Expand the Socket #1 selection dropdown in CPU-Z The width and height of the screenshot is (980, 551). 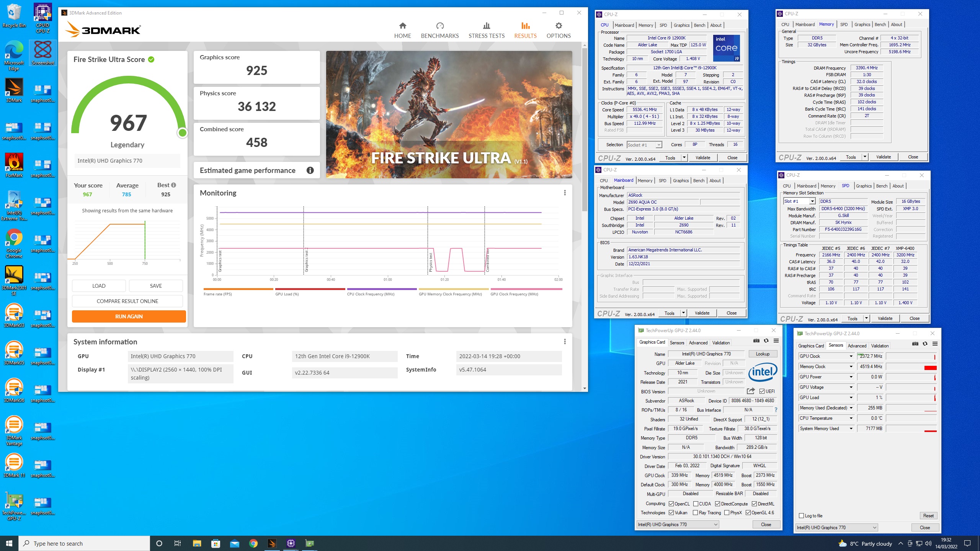(658, 145)
